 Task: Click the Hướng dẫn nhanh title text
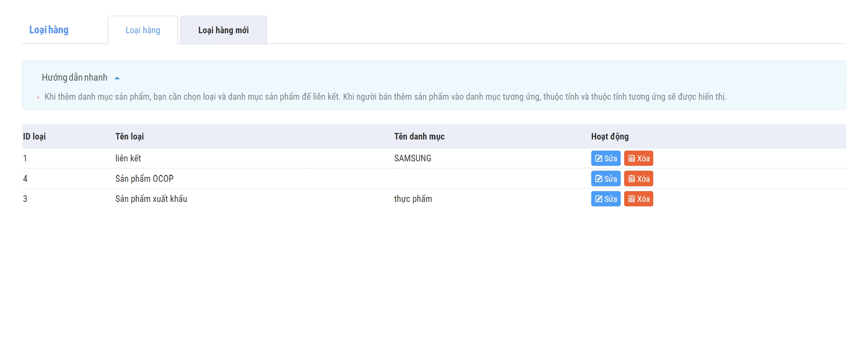pyautogui.click(x=74, y=78)
